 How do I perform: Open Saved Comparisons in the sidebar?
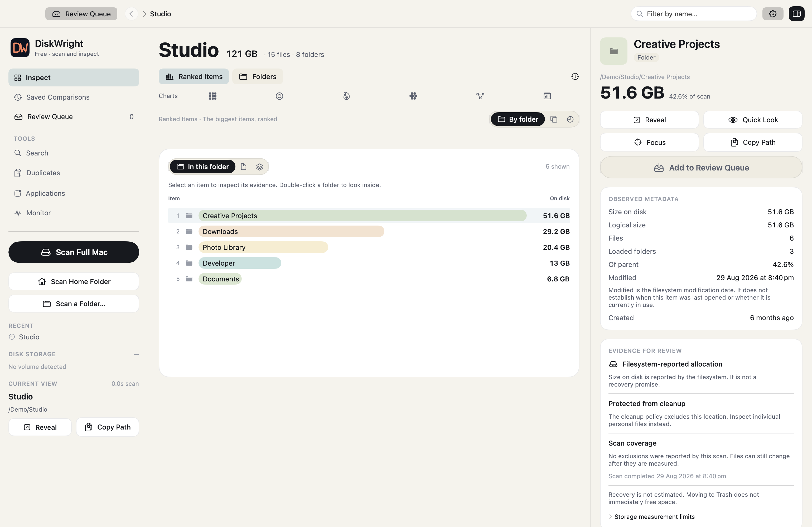tap(74, 97)
